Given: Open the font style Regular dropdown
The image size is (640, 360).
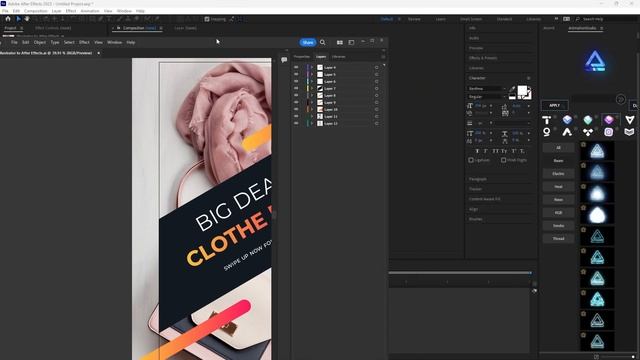Looking at the screenshot, I should click(x=487, y=97).
